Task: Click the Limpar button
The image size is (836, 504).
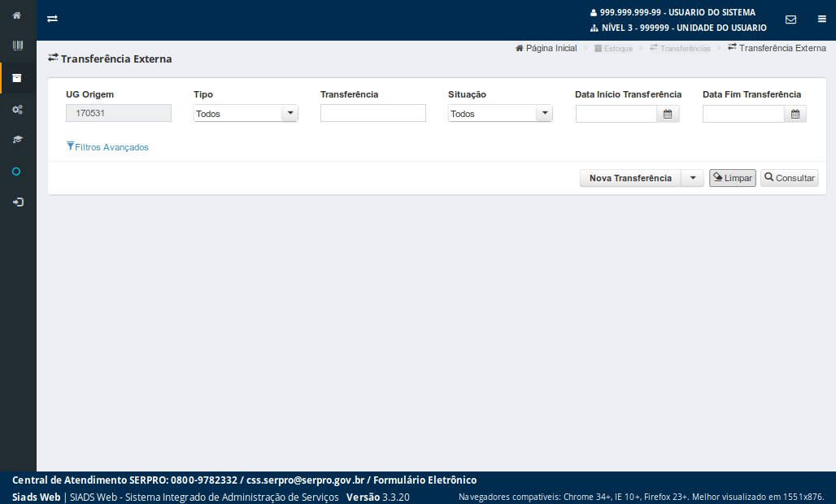Action: (x=733, y=178)
